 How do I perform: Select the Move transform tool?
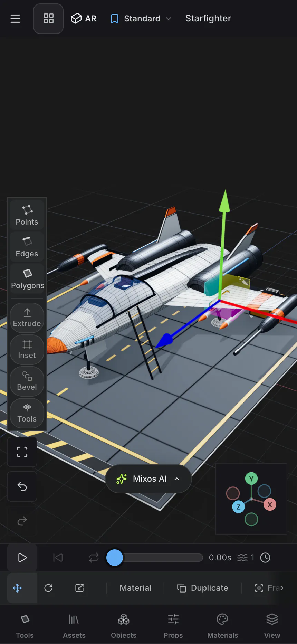pyautogui.click(x=17, y=588)
